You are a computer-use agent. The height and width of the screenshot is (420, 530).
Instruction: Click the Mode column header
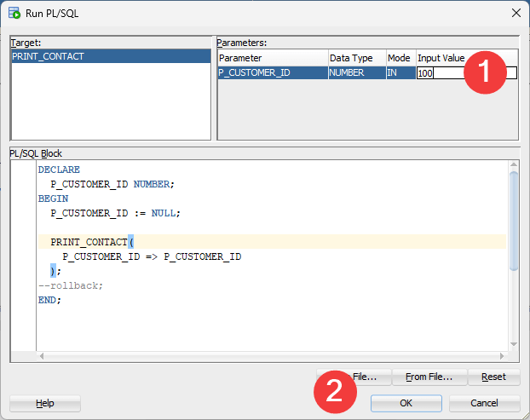coord(400,58)
